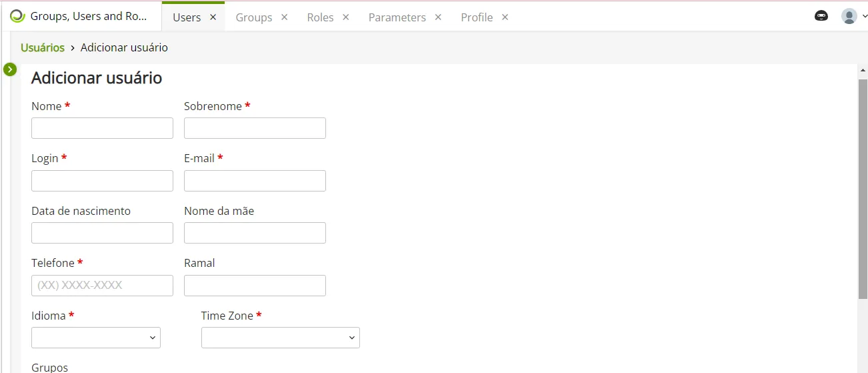Open the Time Zone dropdown
This screenshot has width=868, height=373.
pyautogui.click(x=281, y=338)
